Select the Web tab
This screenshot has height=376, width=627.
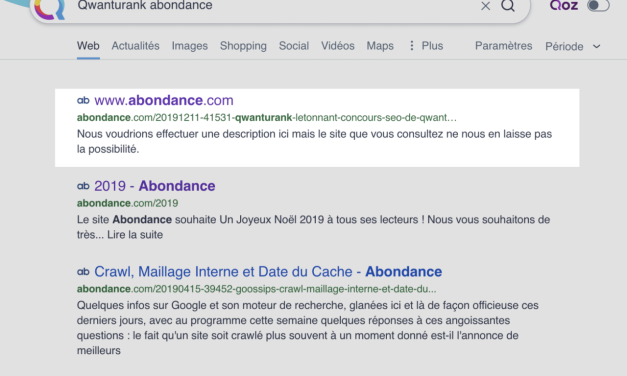pos(88,46)
